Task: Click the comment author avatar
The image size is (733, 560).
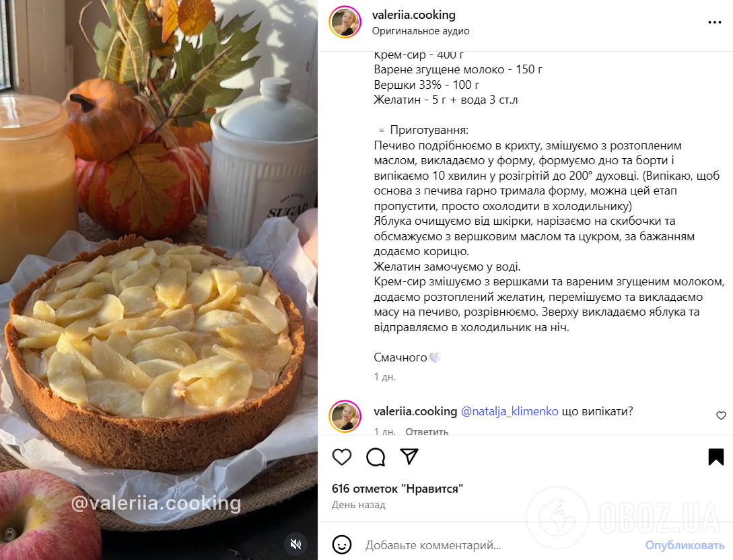Action: 345,416
